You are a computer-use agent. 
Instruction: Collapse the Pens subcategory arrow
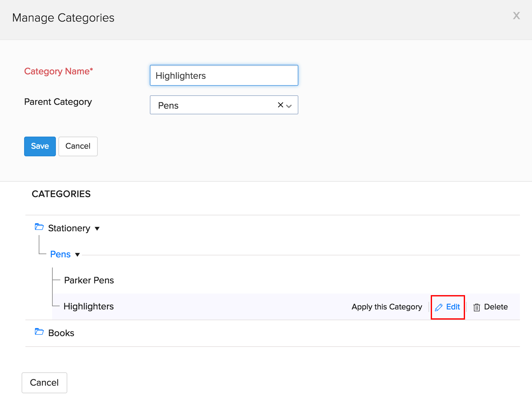click(77, 254)
